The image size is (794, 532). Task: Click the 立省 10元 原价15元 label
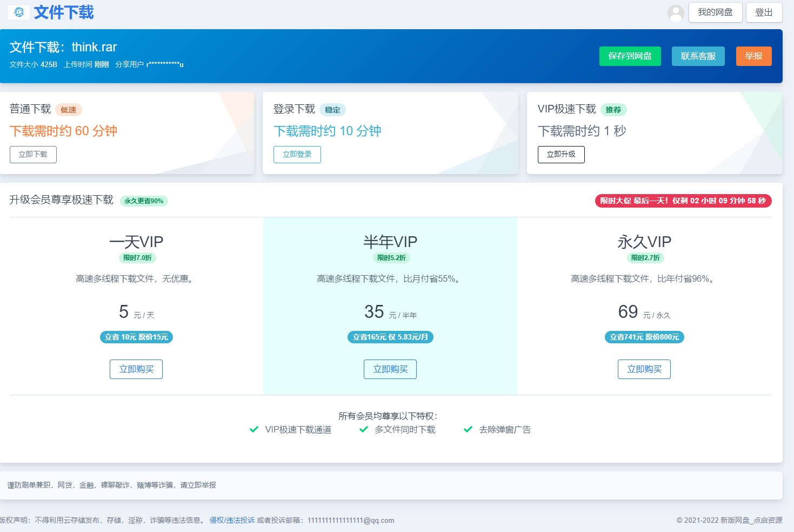click(136, 337)
